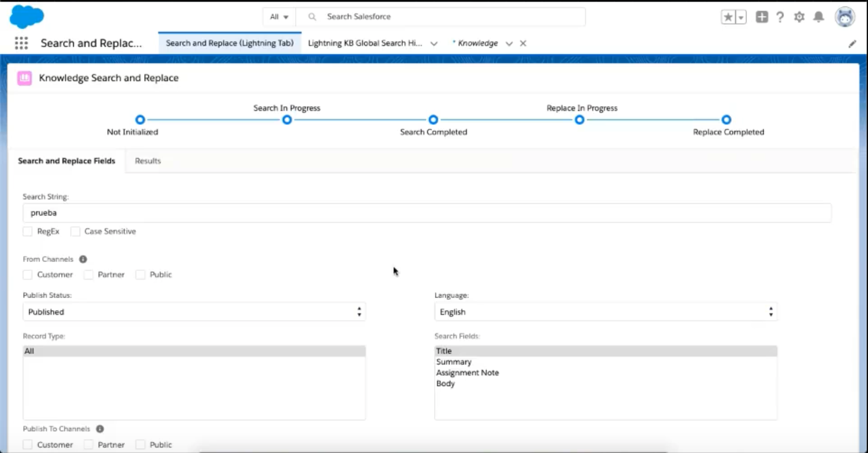Click the From Channels info icon
Image resolution: width=868 pixels, height=453 pixels.
click(83, 259)
